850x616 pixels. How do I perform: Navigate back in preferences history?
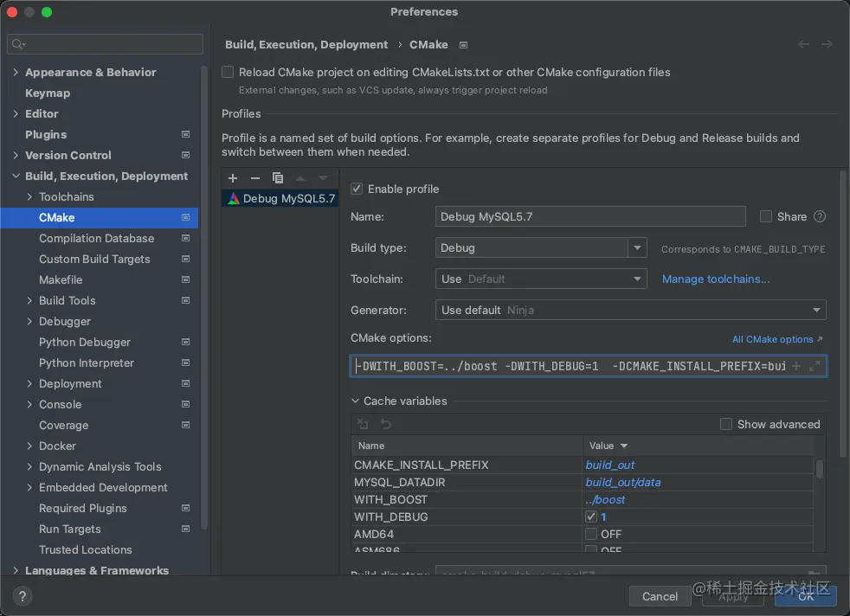[x=803, y=44]
